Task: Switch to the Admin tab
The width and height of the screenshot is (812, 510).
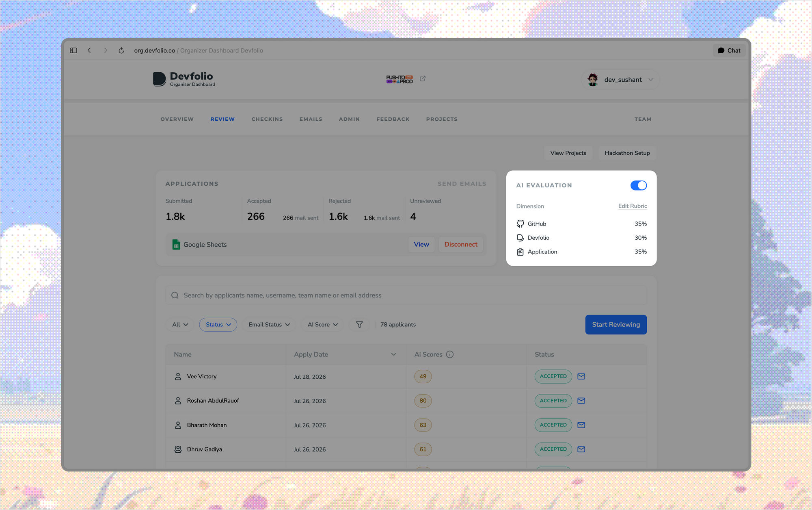Action: [x=349, y=119]
